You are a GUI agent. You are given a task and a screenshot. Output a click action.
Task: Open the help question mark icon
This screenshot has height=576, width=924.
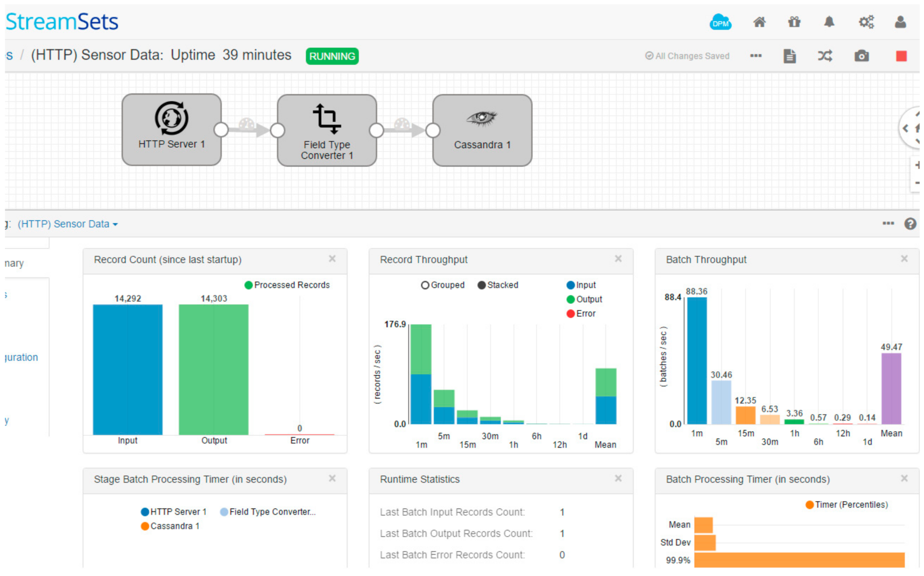click(910, 224)
